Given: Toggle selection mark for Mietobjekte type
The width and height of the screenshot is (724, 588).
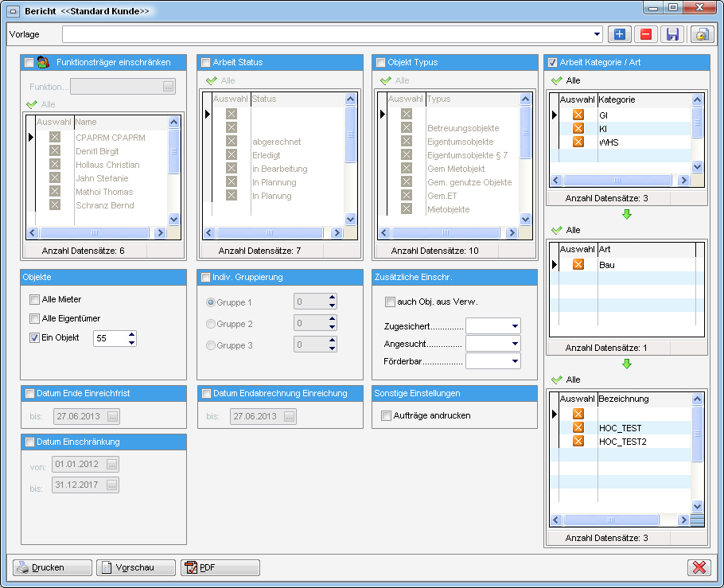Looking at the screenshot, I should pyautogui.click(x=407, y=208).
